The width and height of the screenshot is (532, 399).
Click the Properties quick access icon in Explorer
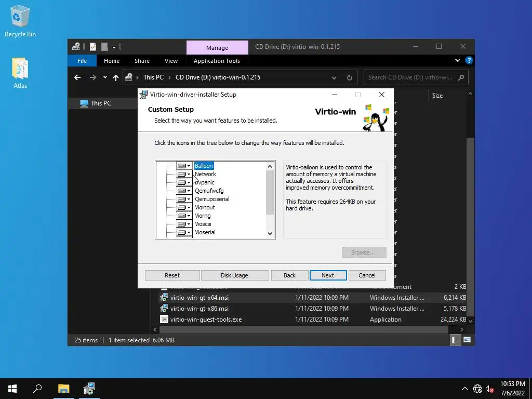(93, 46)
